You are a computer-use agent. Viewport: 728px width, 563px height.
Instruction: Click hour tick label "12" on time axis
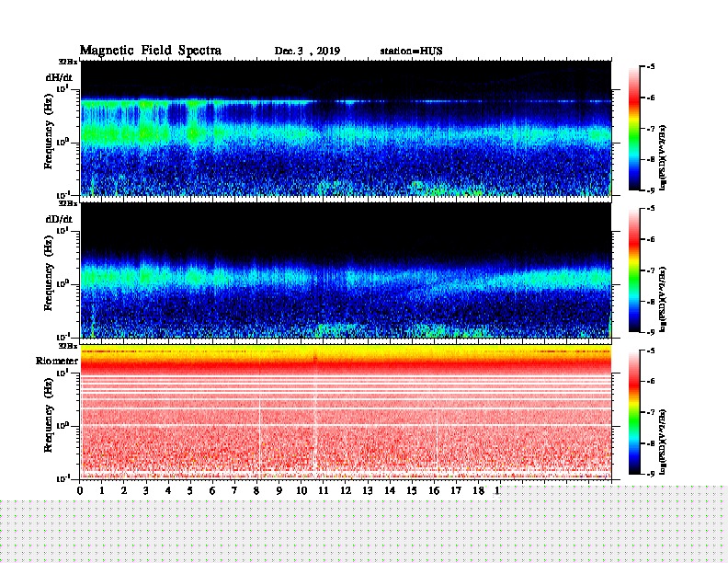346,490
